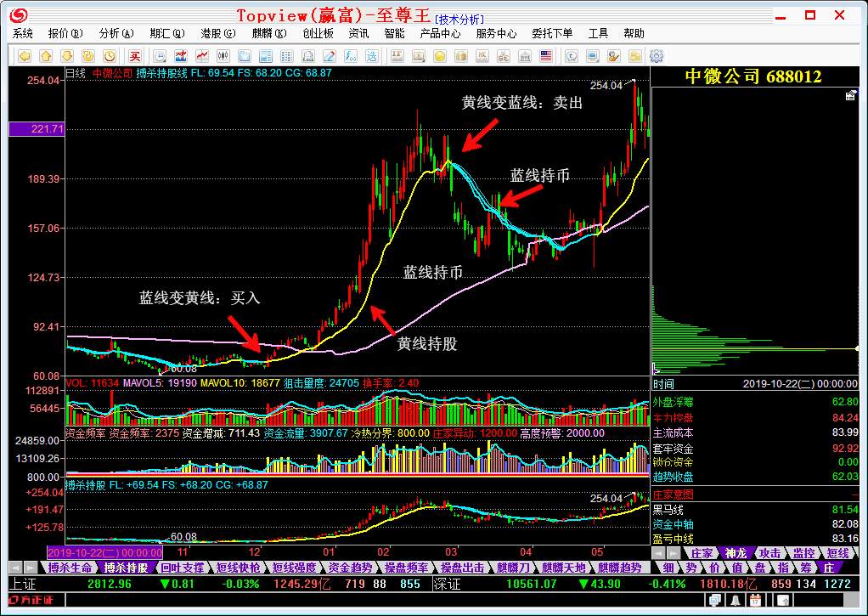
Task: Select the 筹 chip distribution tab
Action: 806,568
